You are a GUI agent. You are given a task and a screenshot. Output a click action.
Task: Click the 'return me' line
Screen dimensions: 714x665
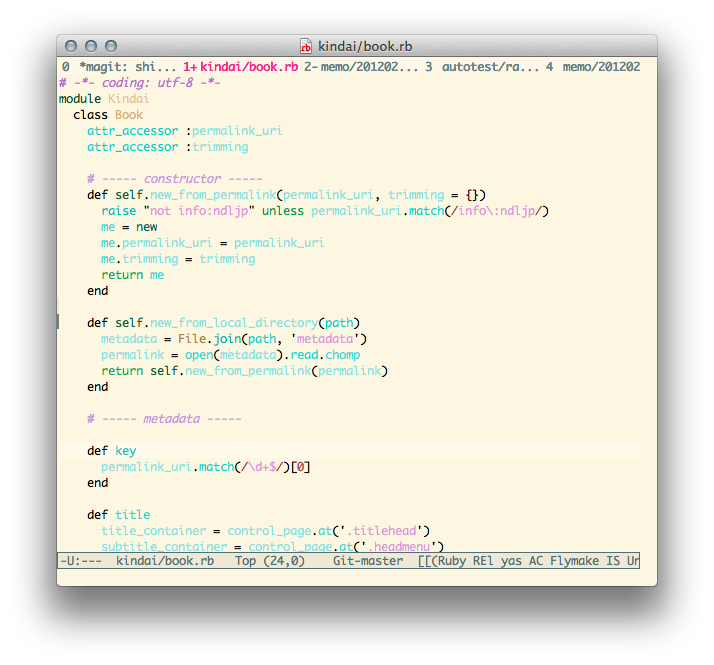[x=133, y=275]
